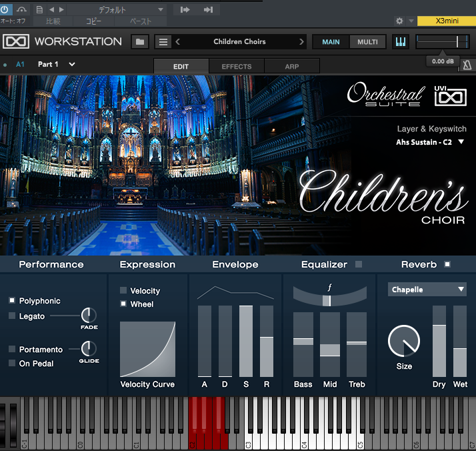Toggle the plugin power bypass button

[5, 9]
